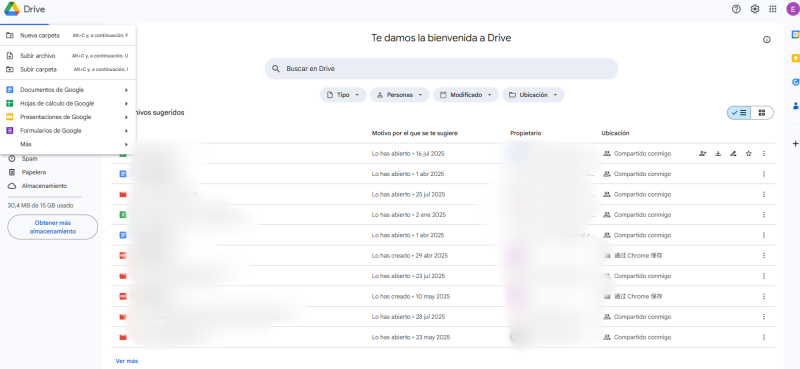Show details with the info circle icon
800x369 pixels.
coord(766,39)
